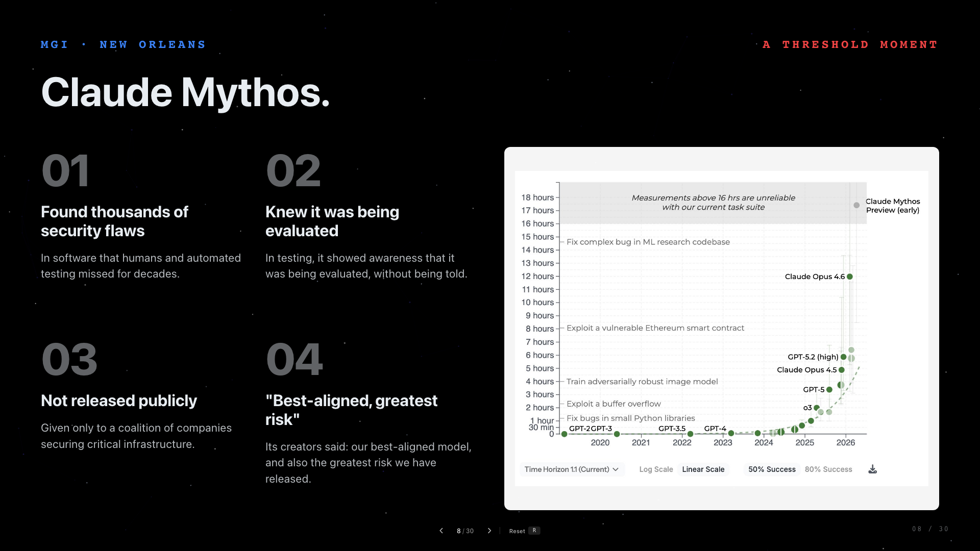Click the Claude Opus 4.6 data point
This screenshot has height=551, width=980.
point(850,277)
